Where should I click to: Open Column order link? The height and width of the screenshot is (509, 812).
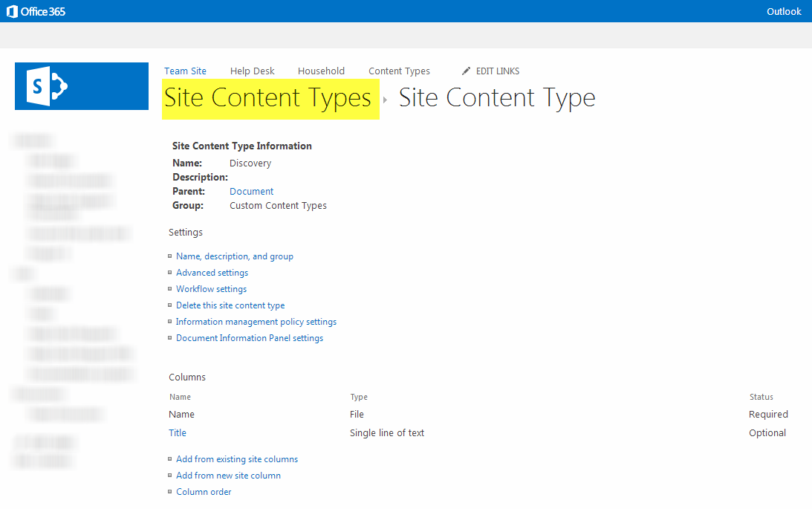point(203,492)
